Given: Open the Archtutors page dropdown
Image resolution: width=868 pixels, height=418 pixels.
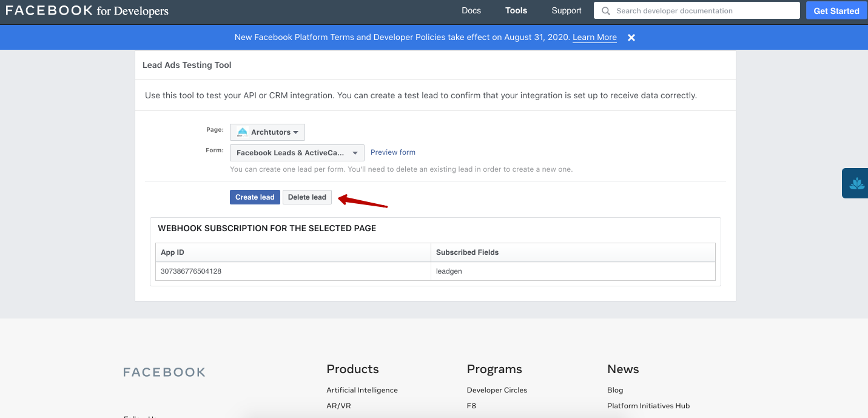Looking at the screenshot, I should point(267,132).
